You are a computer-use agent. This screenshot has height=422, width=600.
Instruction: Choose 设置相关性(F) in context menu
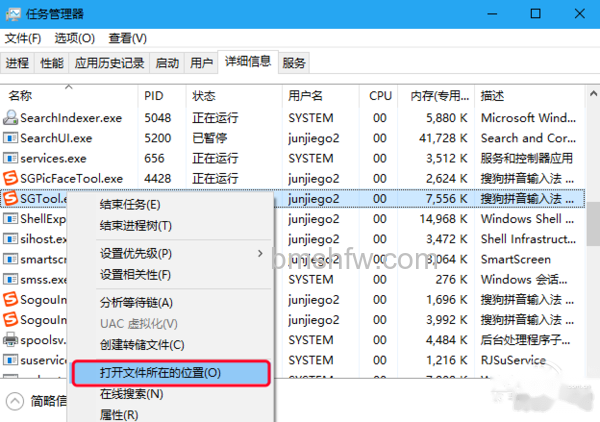pos(170,275)
